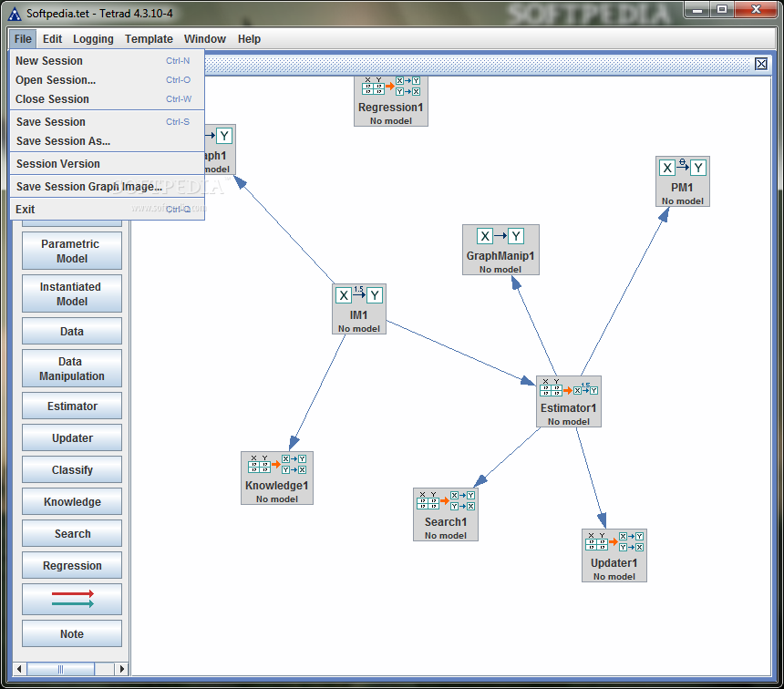Click the Knowledge1 node
784x689 pixels.
[x=277, y=478]
